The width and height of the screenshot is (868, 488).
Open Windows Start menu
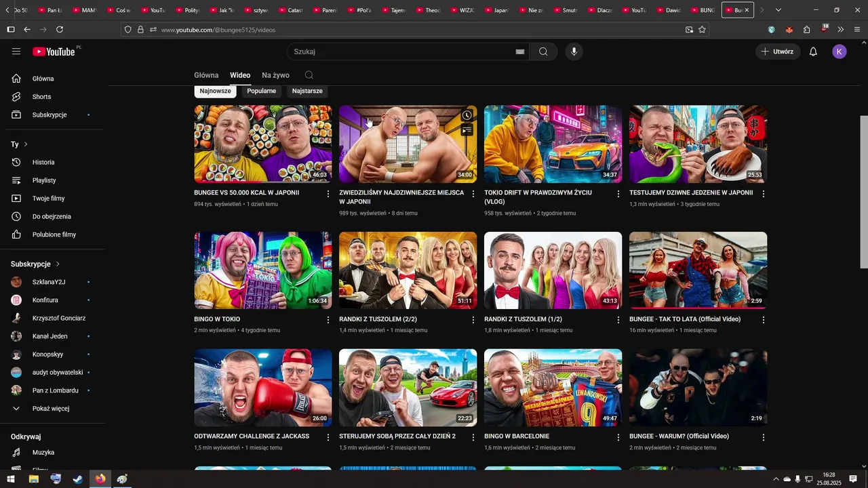(11, 479)
